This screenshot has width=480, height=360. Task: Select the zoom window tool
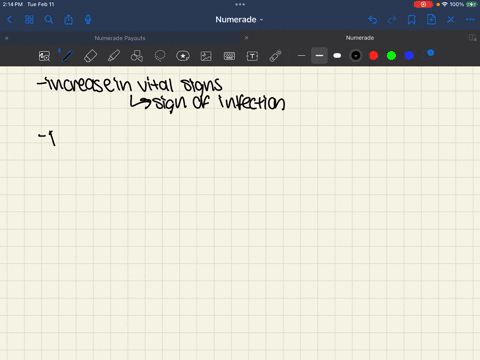(x=44, y=56)
